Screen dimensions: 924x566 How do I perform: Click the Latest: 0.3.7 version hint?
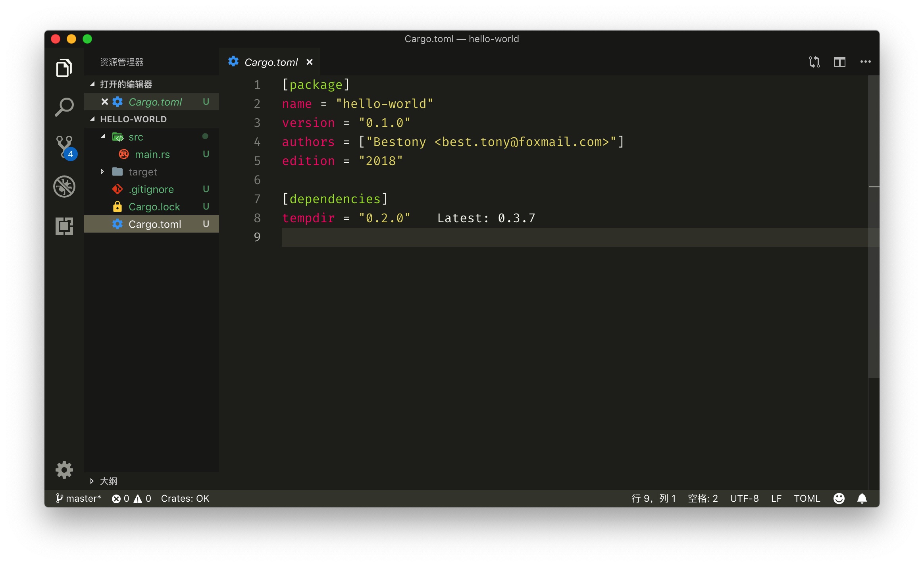pyautogui.click(x=486, y=218)
